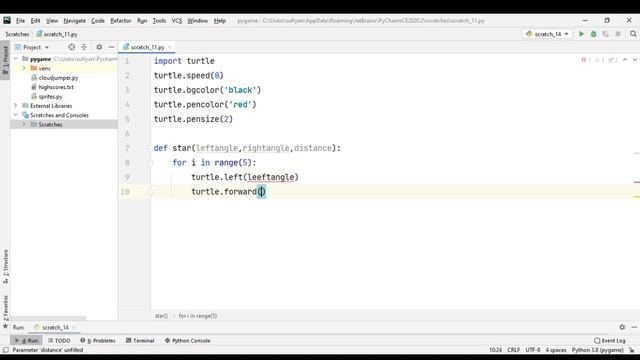The height and width of the screenshot is (360, 640).
Task: Open Run panel settings gear
Action: coord(622,327)
